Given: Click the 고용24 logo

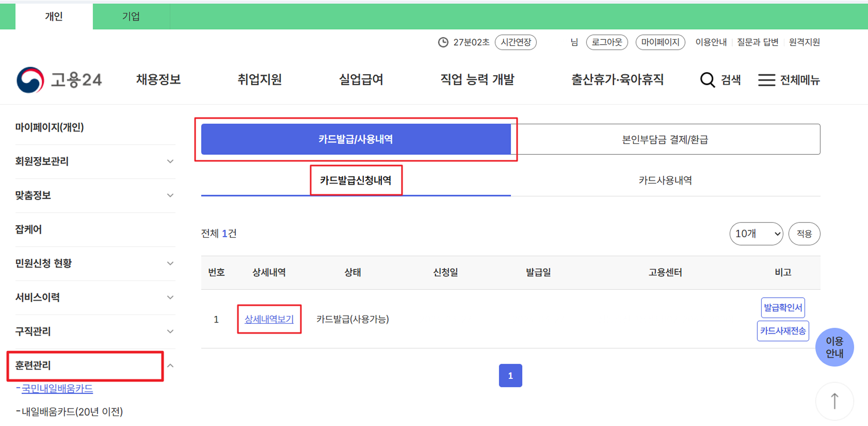Looking at the screenshot, I should click(x=59, y=80).
